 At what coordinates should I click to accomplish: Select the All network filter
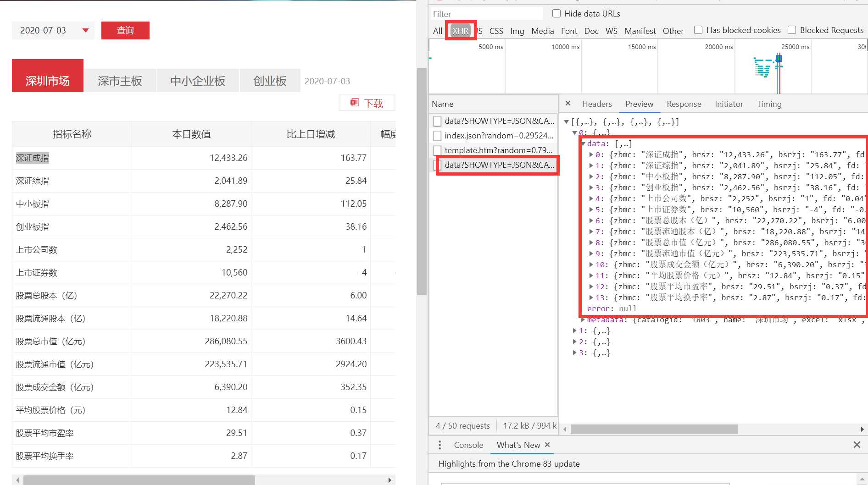[x=438, y=31]
